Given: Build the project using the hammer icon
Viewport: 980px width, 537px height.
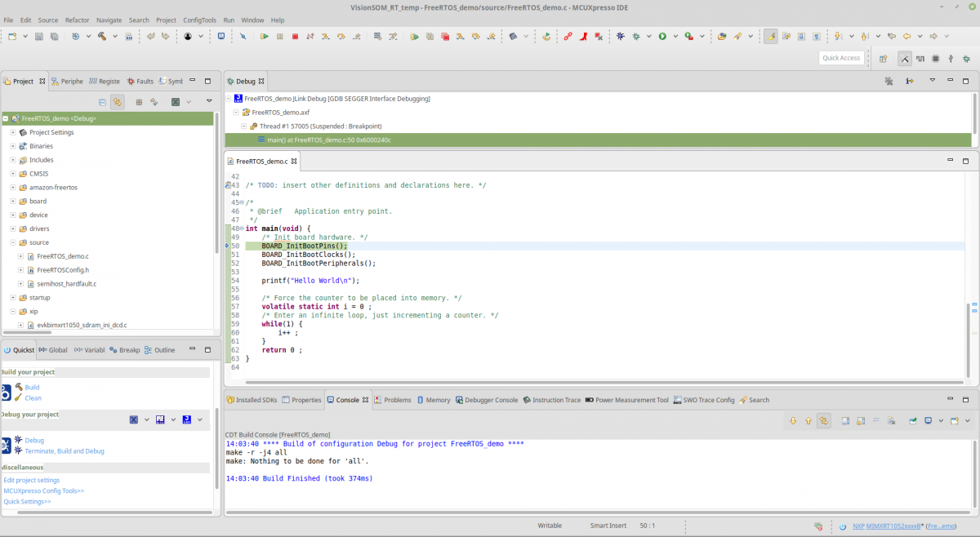Looking at the screenshot, I should click(101, 36).
